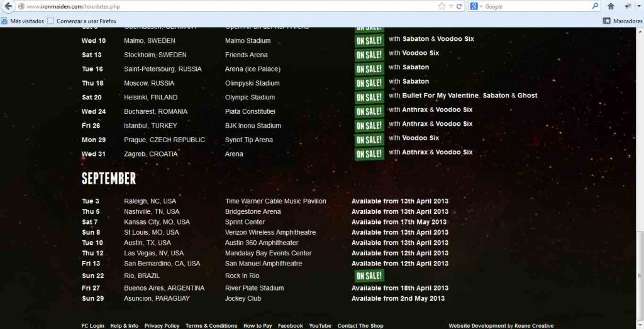The width and height of the screenshot is (644, 329).
Task: Click the Rock In Rio venue text
Action: click(242, 276)
